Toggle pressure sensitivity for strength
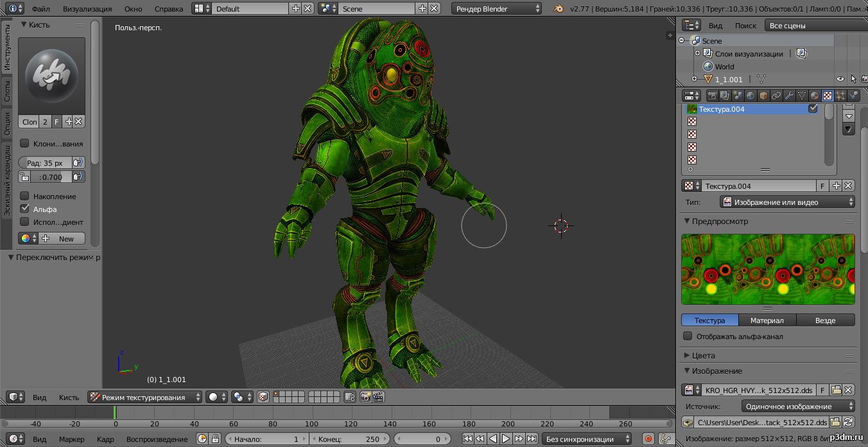Screen dimensions: 868x447 pos(78,177)
